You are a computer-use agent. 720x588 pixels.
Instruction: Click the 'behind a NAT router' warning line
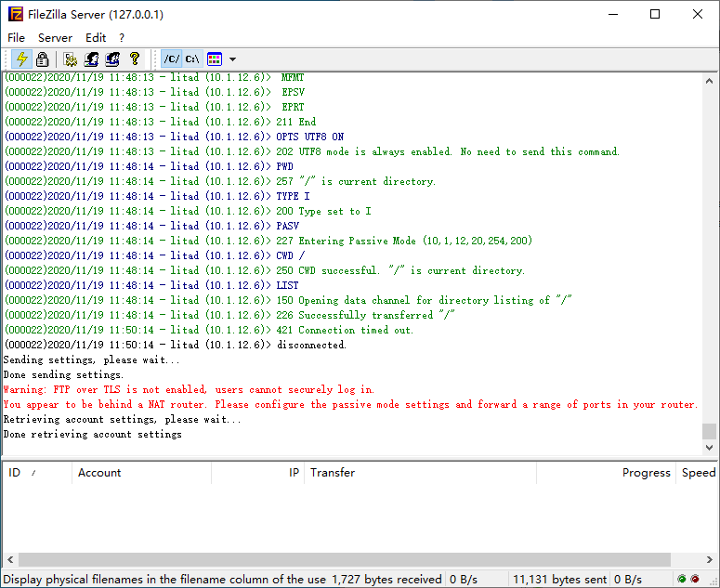(x=351, y=404)
